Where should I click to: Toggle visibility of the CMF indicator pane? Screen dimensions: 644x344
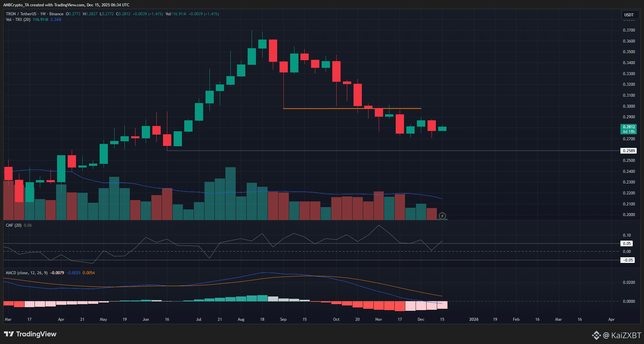(14, 225)
